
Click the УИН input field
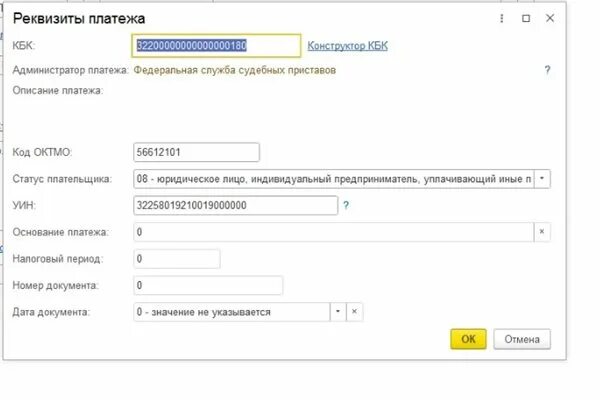(235, 206)
